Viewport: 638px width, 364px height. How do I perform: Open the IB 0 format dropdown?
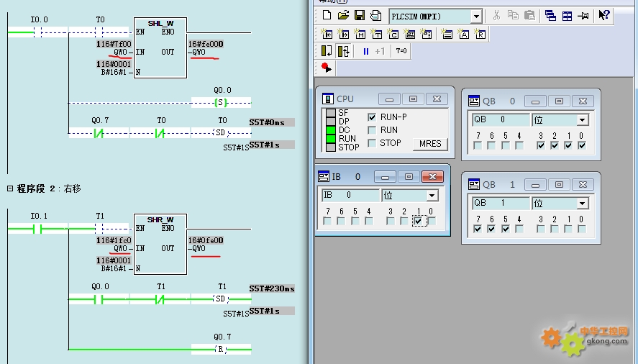click(432, 196)
